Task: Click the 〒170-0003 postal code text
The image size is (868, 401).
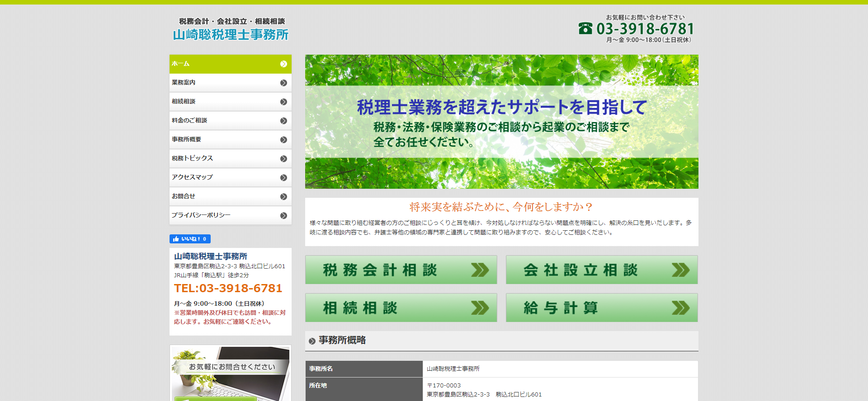Action: click(x=444, y=385)
